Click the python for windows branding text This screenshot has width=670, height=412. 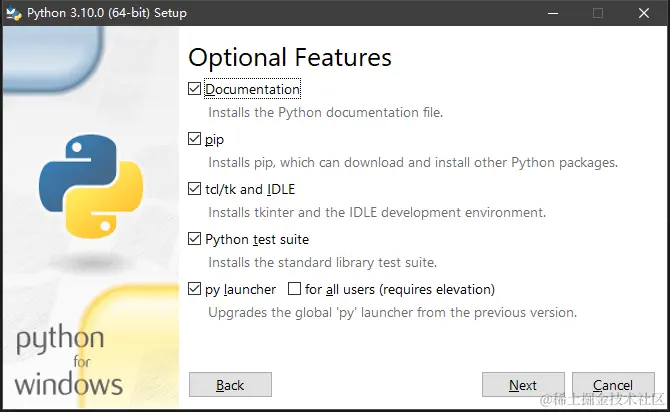coord(69,361)
